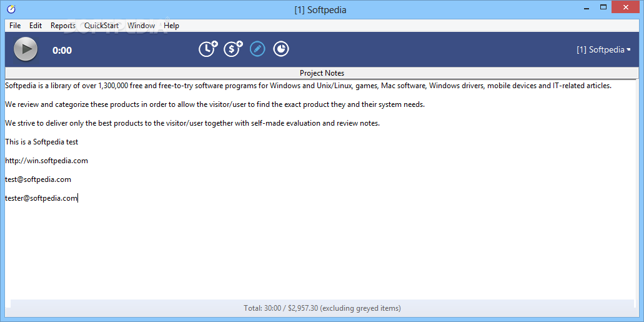The image size is (644, 322).
Task: Click the Project Notes header bar
Action: click(322, 73)
